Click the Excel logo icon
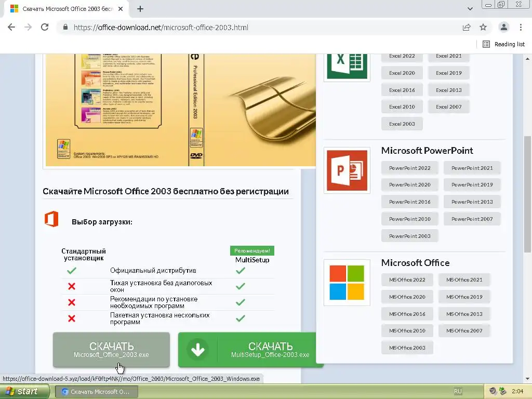The height and width of the screenshot is (399, 532). coord(347,67)
